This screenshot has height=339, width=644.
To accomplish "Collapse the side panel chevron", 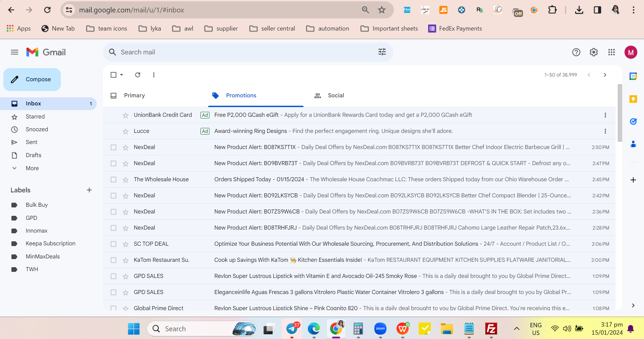I will (x=633, y=305).
